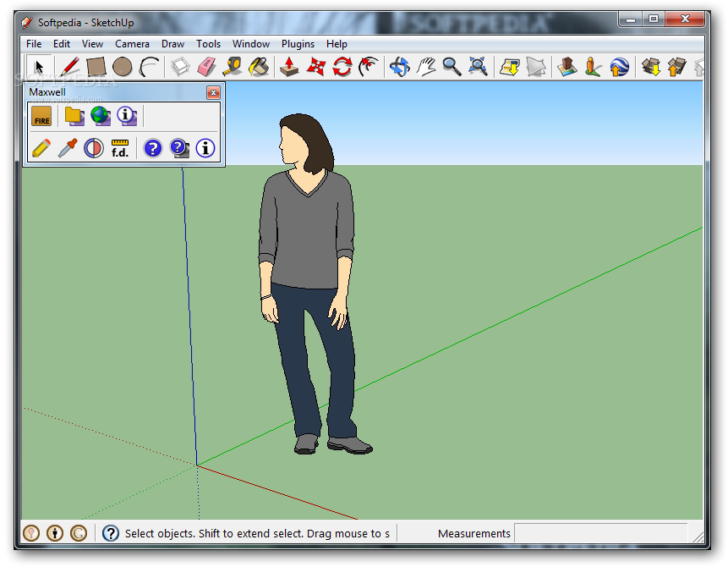This screenshot has width=728, height=567.
Task: Open the Tools menu
Action: pyautogui.click(x=208, y=44)
